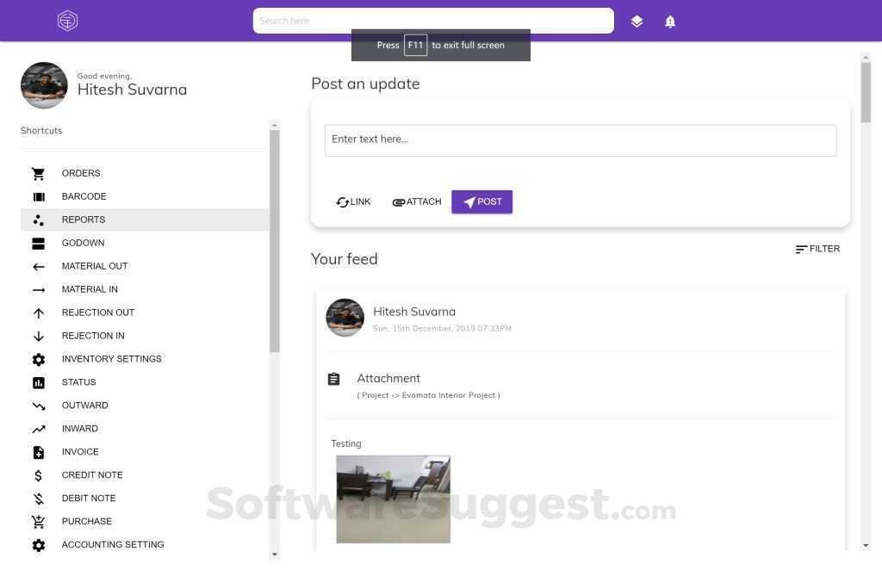Image resolution: width=882 pixels, height=588 pixels.
Task: Click the notification bell icon
Action: pos(670,22)
